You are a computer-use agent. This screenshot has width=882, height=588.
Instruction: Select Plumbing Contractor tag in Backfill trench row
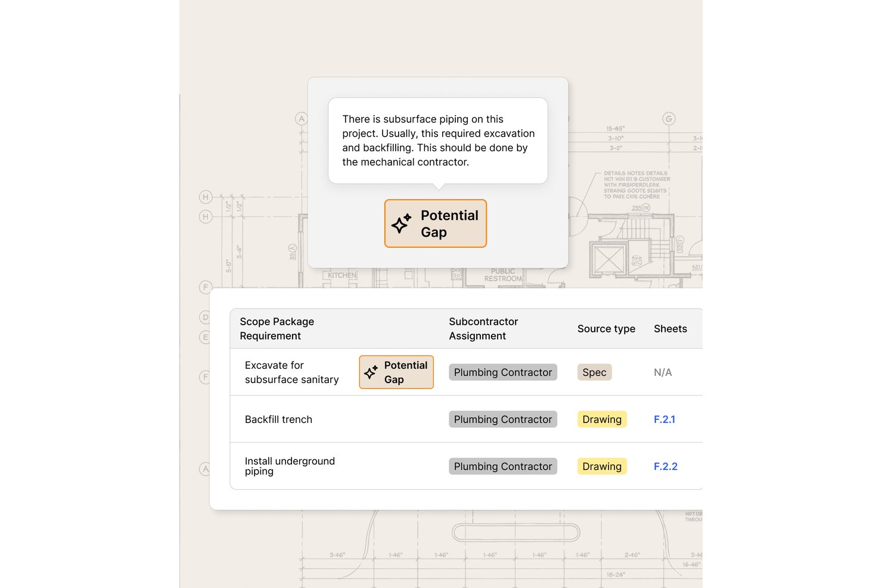[503, 419]
